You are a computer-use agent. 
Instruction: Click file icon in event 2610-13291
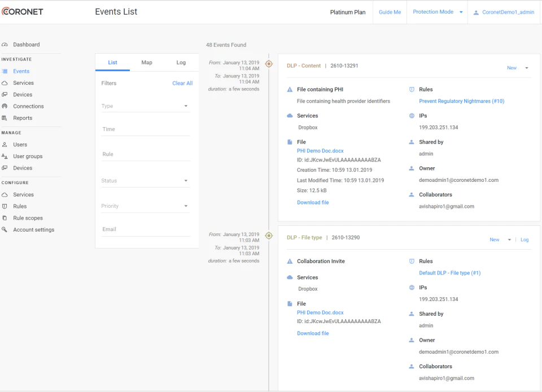click(290, 142)
